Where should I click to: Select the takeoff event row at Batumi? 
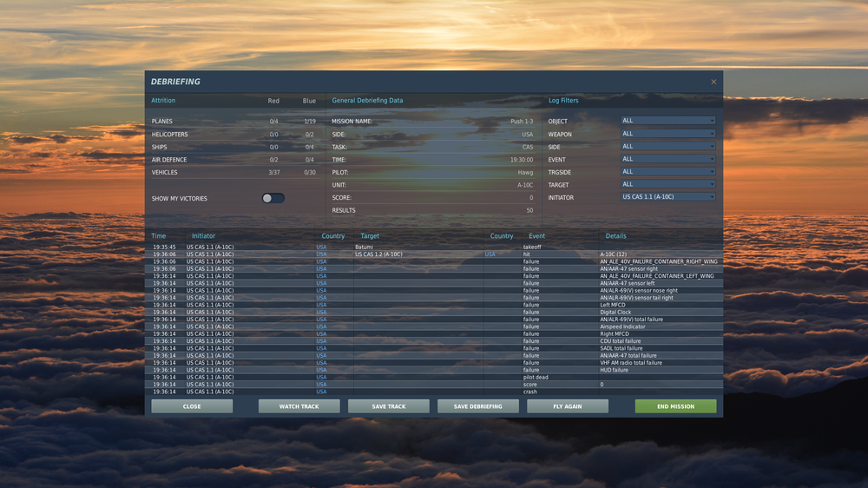(x=435, y=247)
